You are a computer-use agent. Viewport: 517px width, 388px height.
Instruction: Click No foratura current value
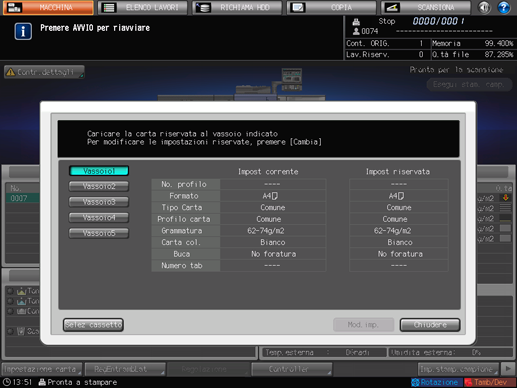coord(273,254)
